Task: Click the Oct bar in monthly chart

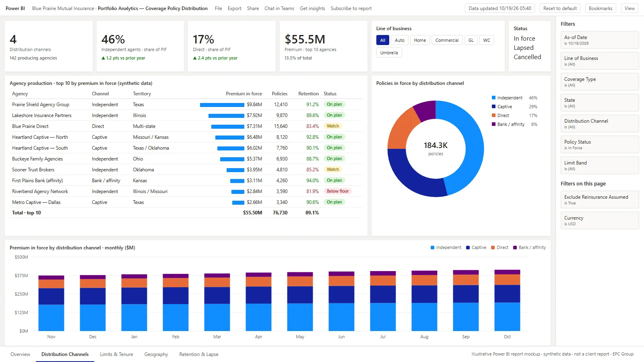Action: 507,300
